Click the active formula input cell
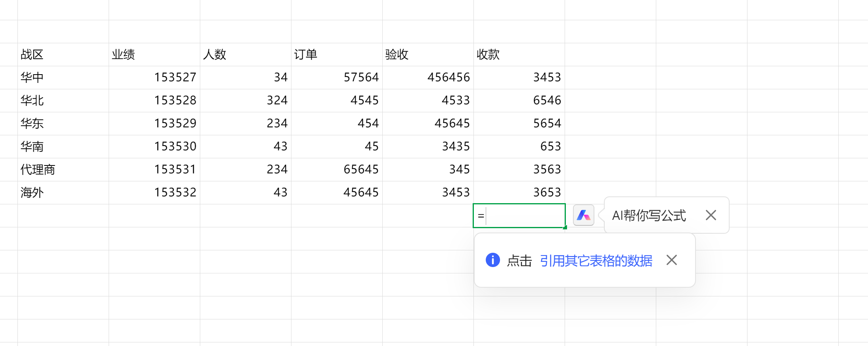The image size is (868, 346). point(519,216)
